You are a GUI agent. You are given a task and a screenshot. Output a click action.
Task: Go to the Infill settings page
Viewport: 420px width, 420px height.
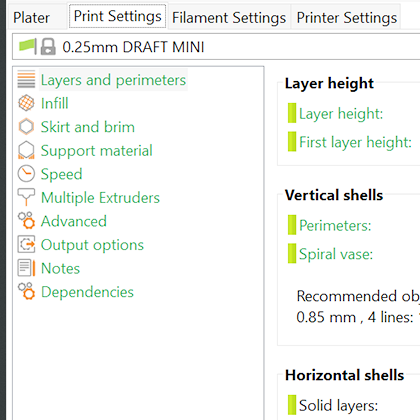click(x=54, y=103)
